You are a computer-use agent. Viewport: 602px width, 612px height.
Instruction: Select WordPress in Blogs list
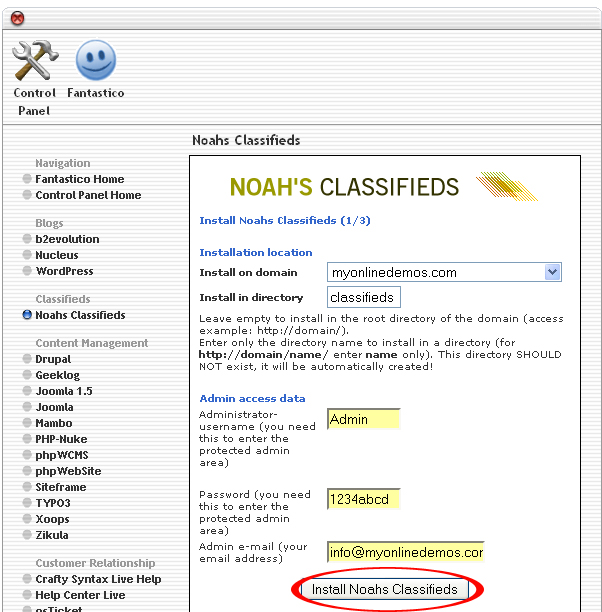(x=64, y=271)
